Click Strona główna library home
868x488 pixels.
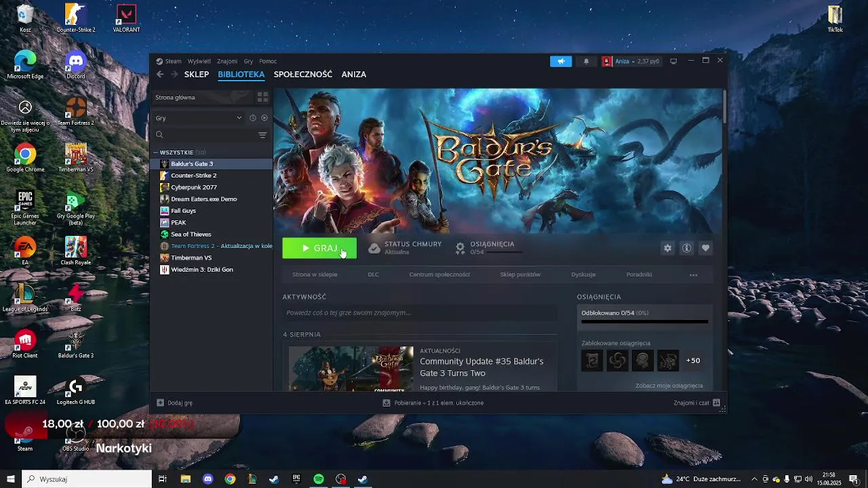point(203,98)
